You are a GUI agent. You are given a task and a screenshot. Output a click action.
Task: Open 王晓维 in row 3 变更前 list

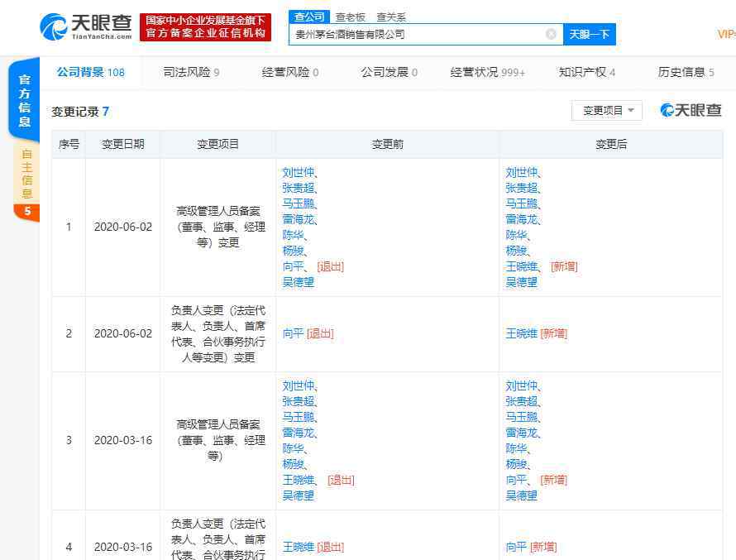(298, 480)
